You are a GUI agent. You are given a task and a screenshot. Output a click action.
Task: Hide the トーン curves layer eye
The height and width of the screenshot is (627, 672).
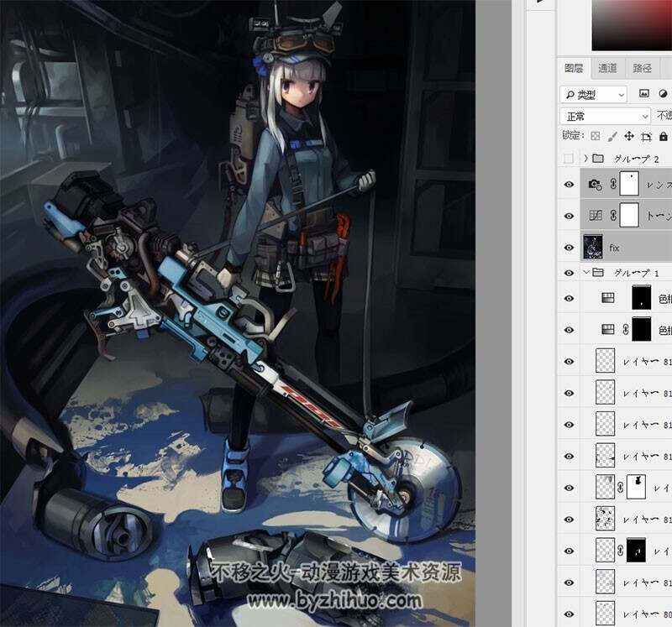[x=569, y=216]
